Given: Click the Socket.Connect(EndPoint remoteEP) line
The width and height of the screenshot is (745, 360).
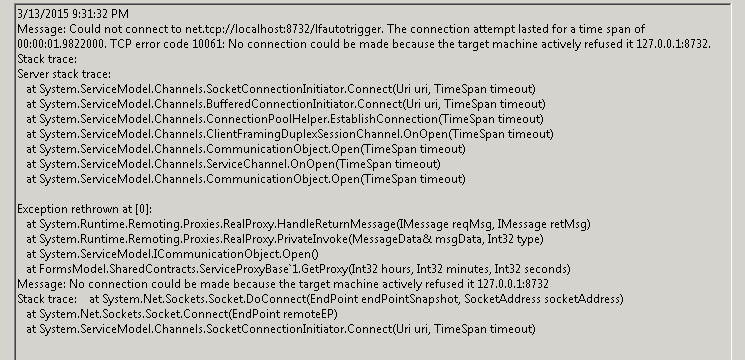Looking at the screenshot, I should click(182, 314).
